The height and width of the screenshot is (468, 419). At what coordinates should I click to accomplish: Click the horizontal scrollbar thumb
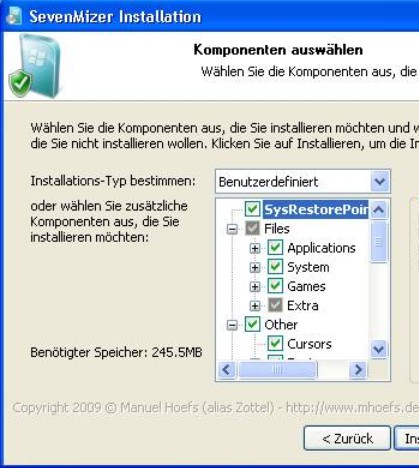click(x=278, y=369)
